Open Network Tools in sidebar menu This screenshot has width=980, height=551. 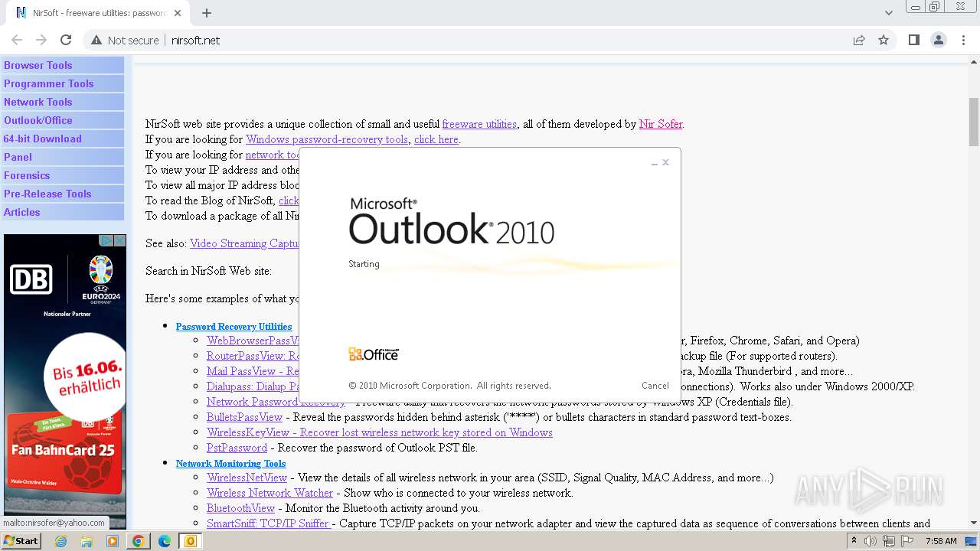tap(63, 102)
